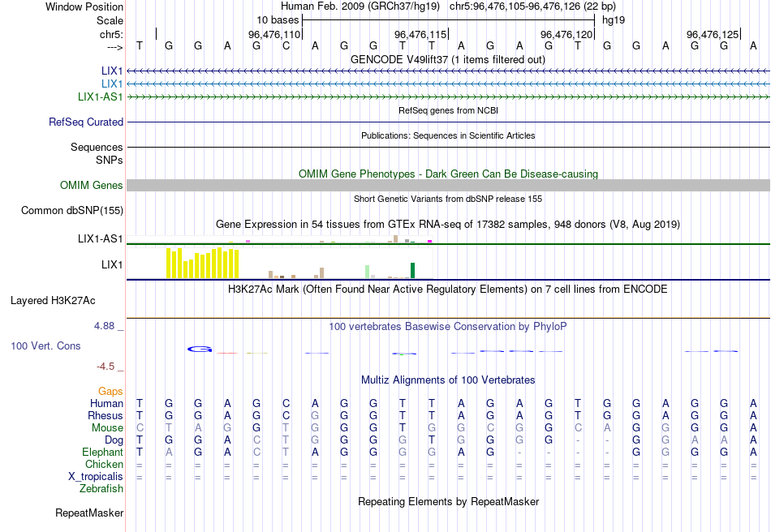The image size is (771, 532).
Task: Click the black LIX1-AS1 GTEx expression label
Action: (101, 238)
